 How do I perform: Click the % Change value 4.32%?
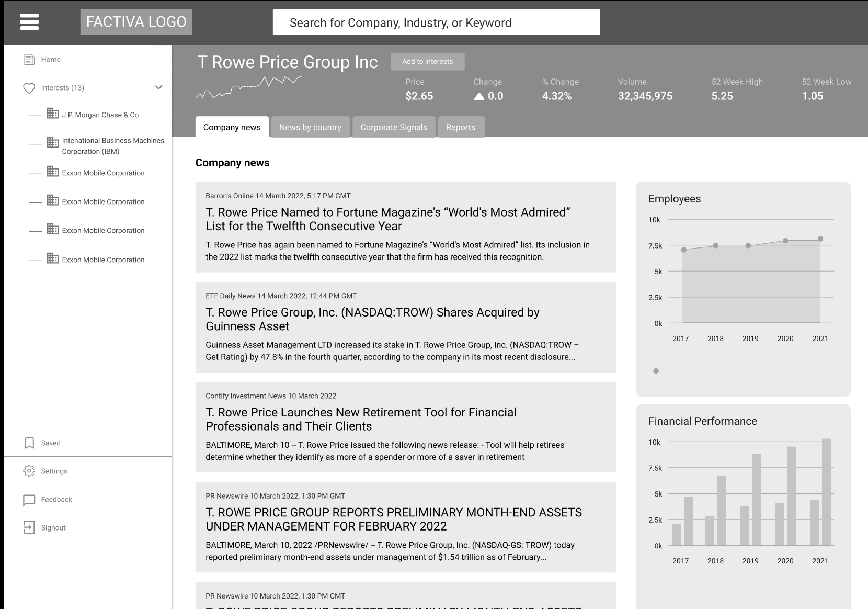pyautogui.click(x=557, y=96)
